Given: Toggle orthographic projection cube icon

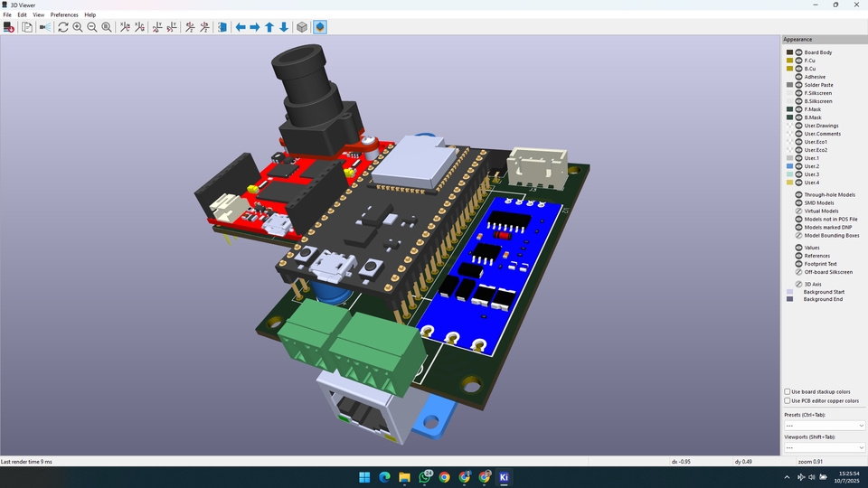Looking at the screenshot, I should [x=302, y=27].
